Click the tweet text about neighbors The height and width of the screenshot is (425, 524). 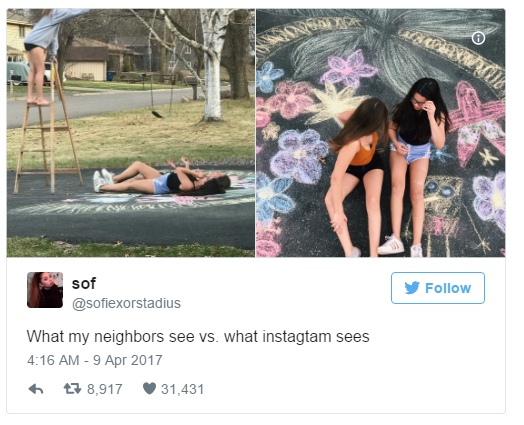(198, 336)
